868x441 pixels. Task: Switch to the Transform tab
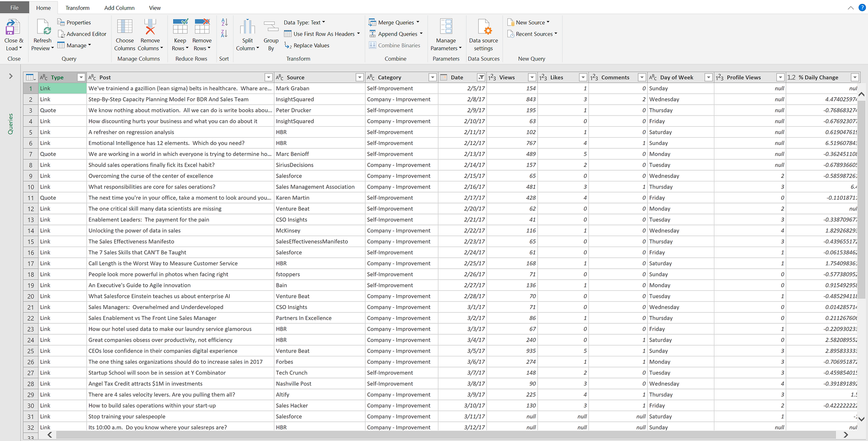pos(77,8)
